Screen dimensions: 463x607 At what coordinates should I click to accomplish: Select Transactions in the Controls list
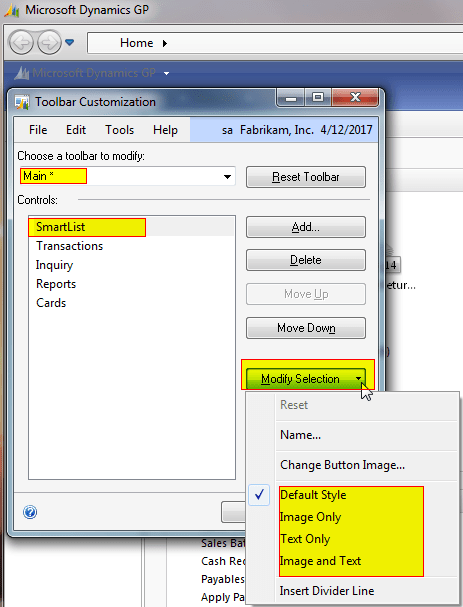(131, 246)
